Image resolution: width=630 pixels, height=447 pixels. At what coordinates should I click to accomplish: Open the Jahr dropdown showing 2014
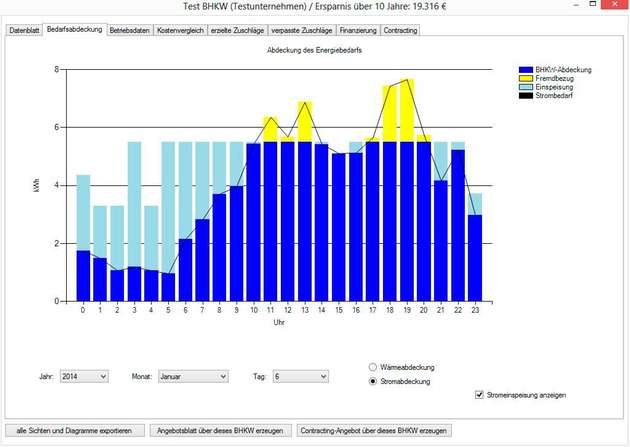[84, 376]
